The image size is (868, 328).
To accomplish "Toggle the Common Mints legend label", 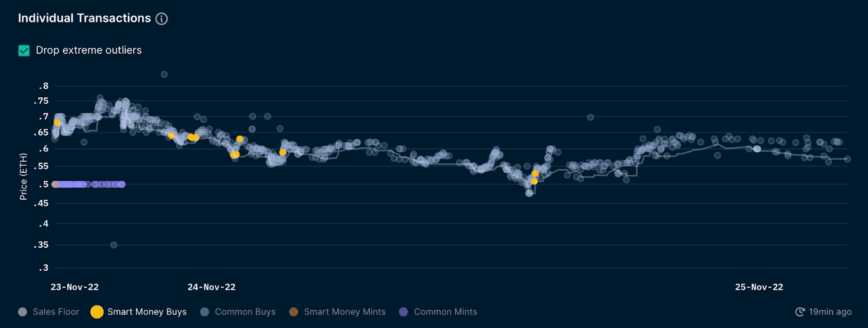I will click(445, 312).
